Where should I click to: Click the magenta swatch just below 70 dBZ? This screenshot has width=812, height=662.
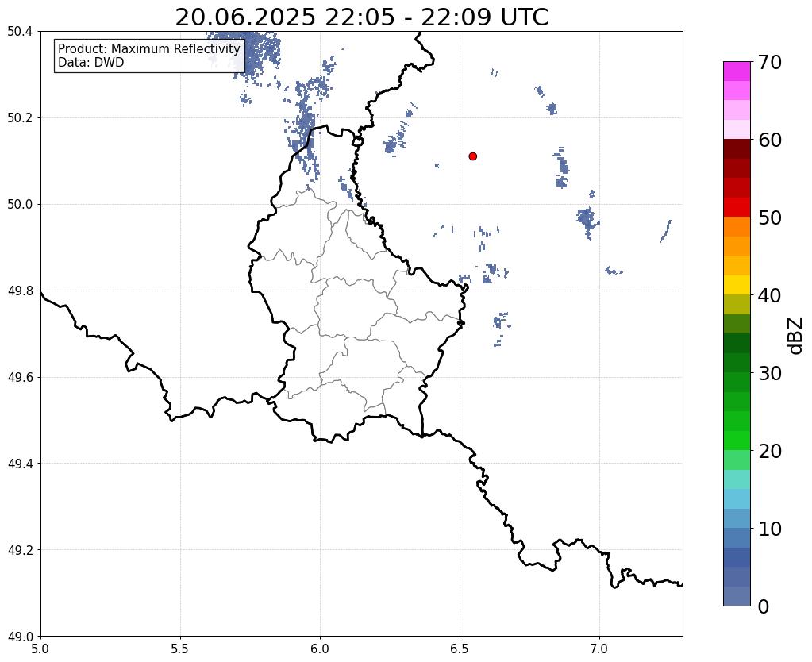pos(737,71)
